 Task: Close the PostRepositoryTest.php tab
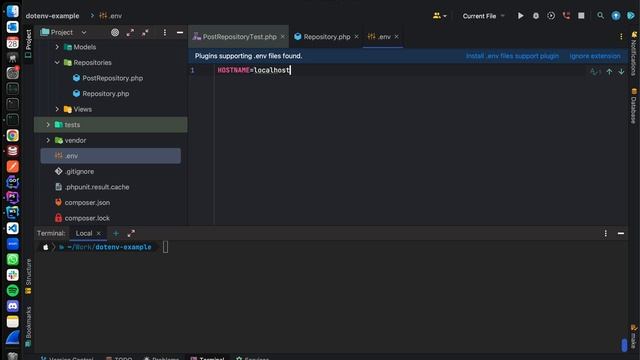(x=282, y=37)
